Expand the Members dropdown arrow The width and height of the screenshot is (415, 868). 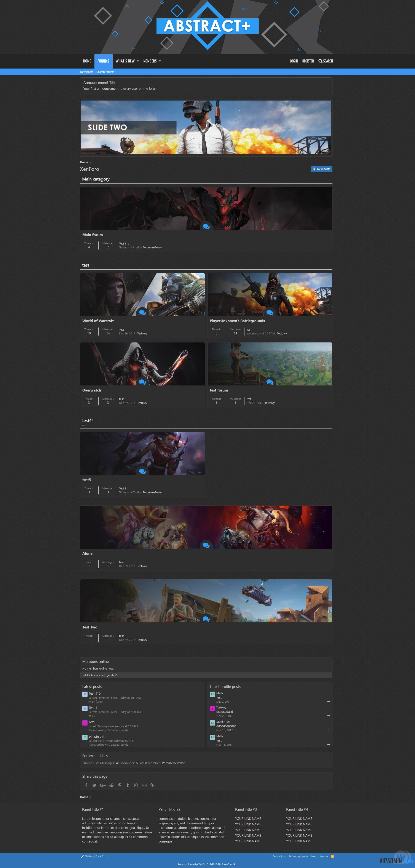pos(160,61)
